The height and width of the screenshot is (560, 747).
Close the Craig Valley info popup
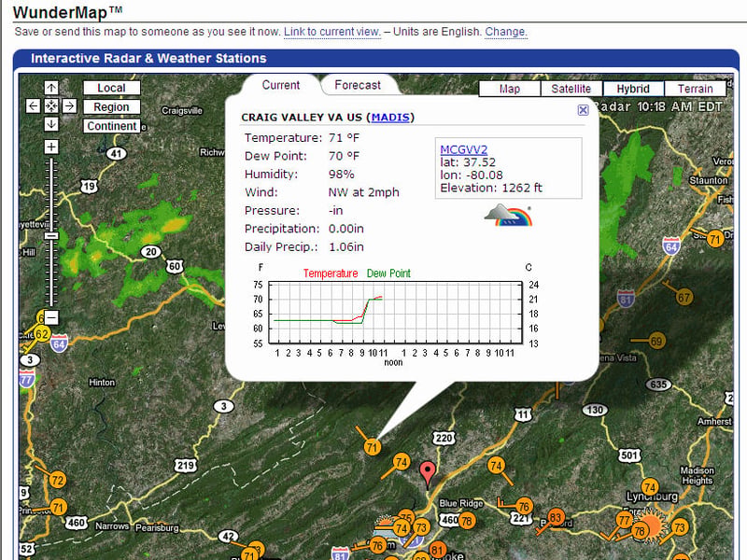583,110
